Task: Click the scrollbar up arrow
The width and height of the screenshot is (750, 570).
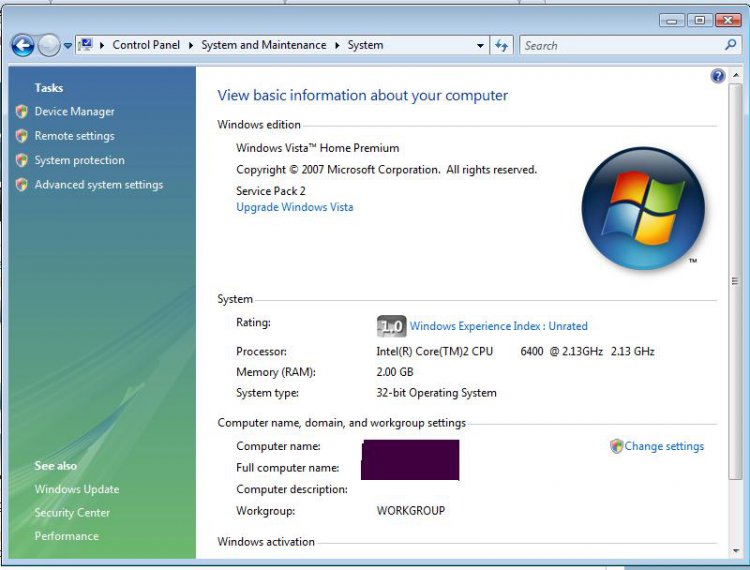Action: coord(736,76)
